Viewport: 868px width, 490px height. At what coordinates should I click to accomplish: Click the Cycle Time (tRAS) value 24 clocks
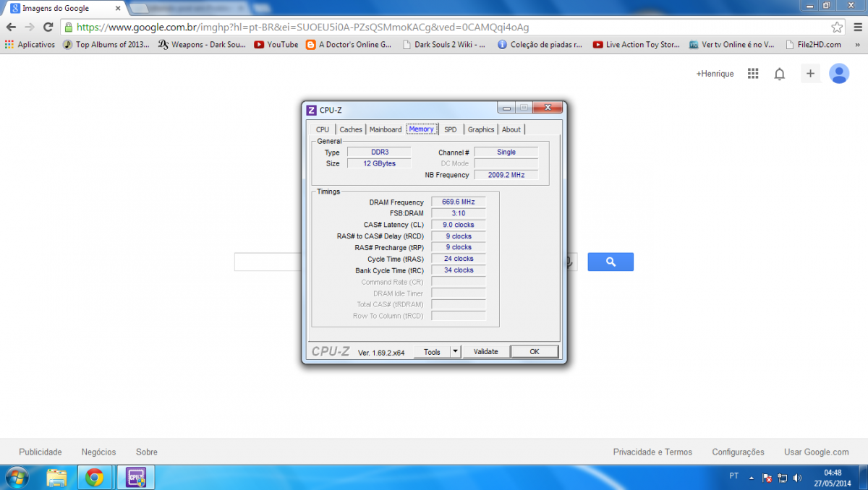click(x=458, y=259)
